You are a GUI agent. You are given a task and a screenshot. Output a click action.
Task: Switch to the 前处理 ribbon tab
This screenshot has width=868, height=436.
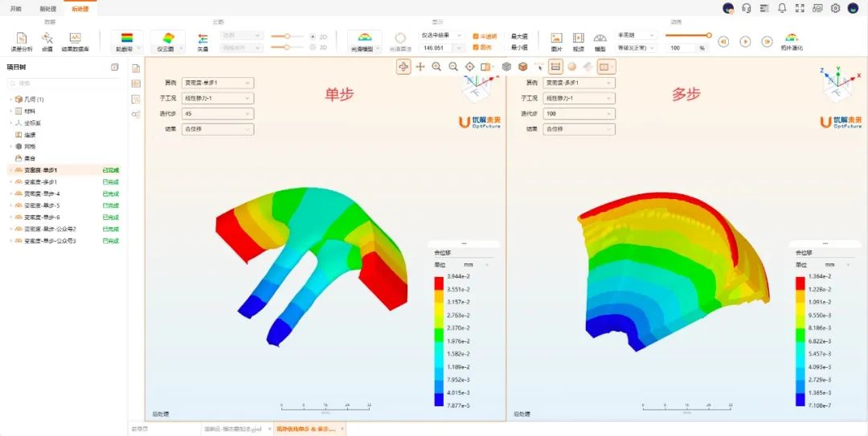(47, 8)
